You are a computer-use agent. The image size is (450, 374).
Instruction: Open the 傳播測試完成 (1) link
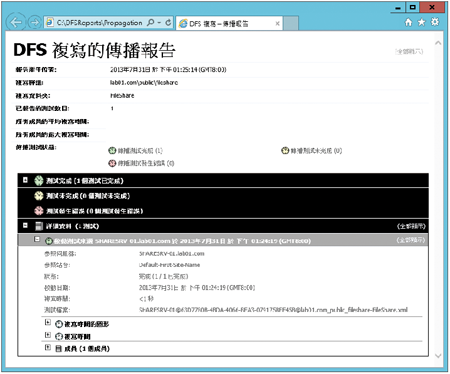click(140, 151)
